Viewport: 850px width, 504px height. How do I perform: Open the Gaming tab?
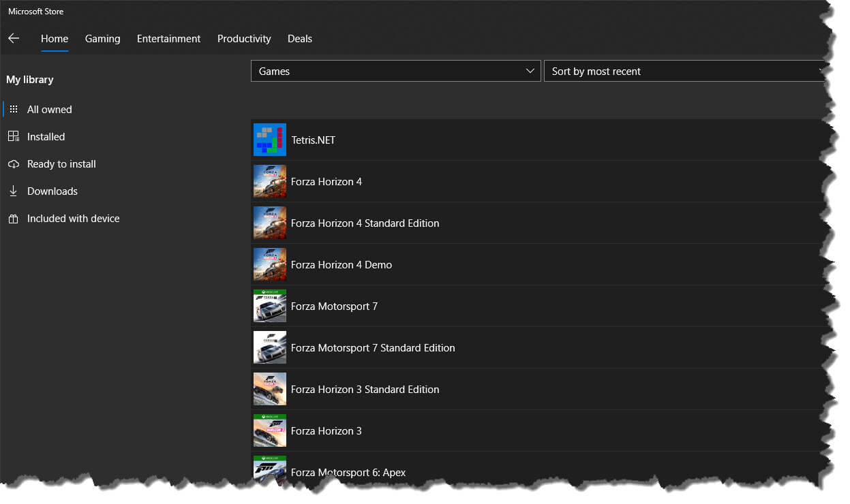103,39
